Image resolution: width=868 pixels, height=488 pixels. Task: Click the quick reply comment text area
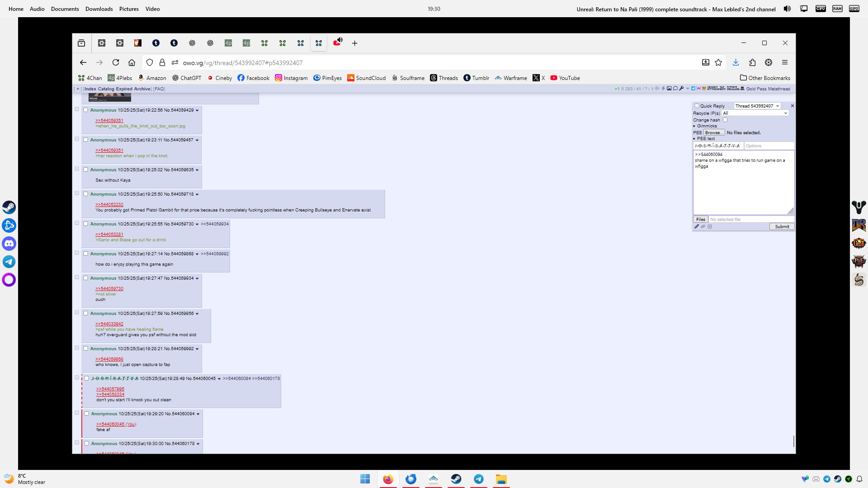(743, 188)
